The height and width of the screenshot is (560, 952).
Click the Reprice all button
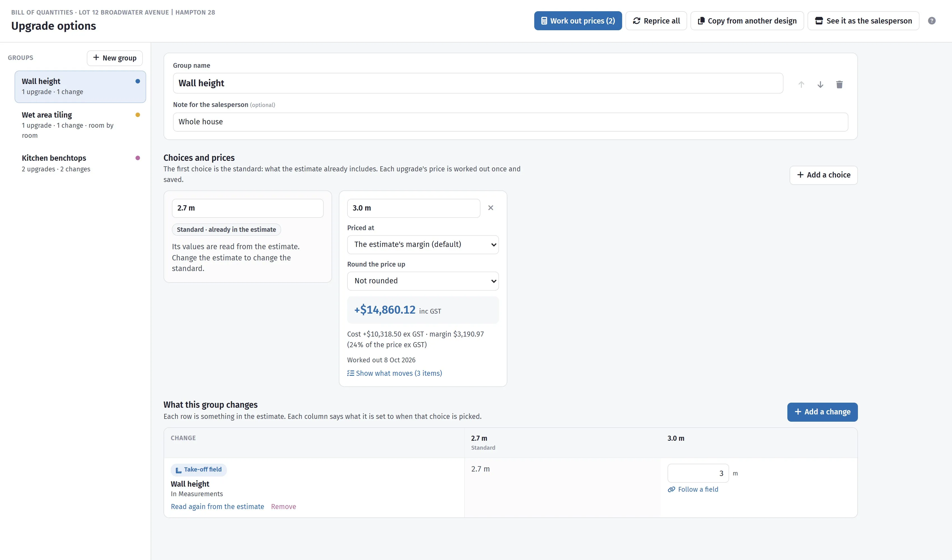(656, 21)
